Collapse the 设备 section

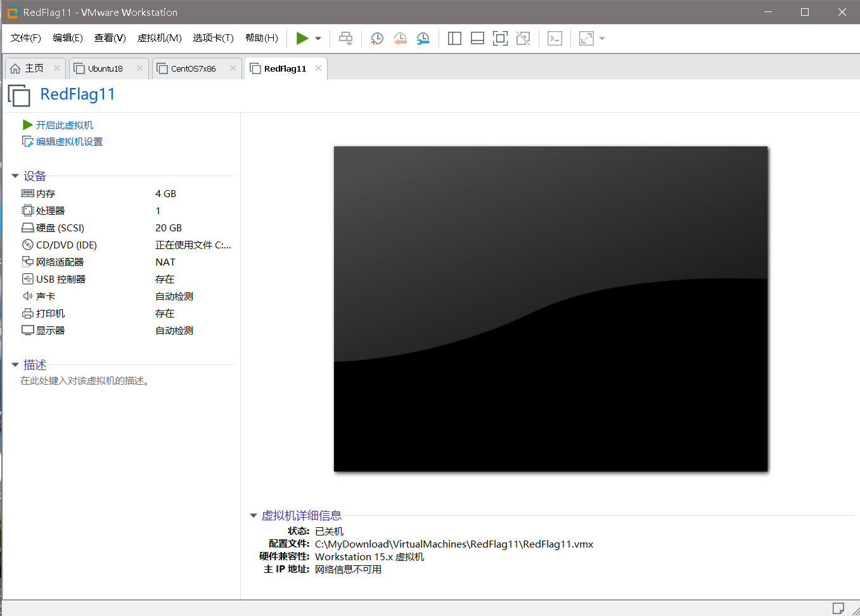(15, 176)
